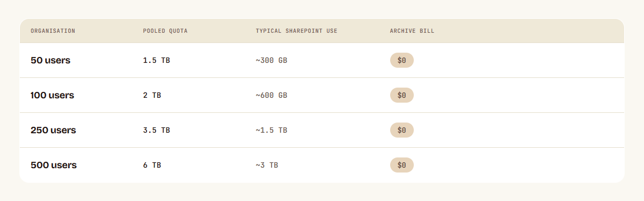Select the 6 TB quota value

(152, 165)
